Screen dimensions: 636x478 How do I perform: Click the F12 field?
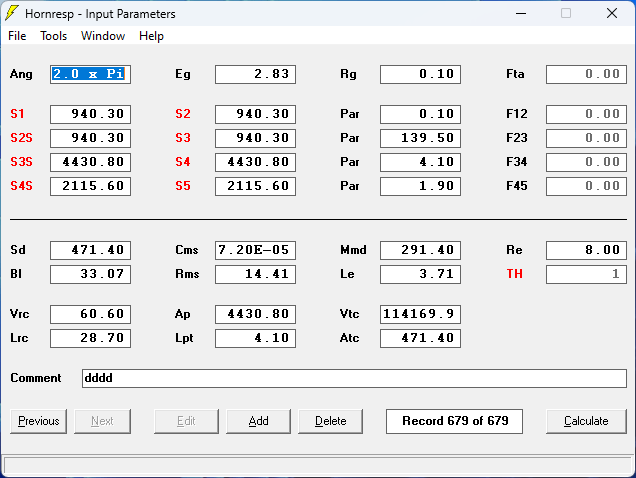point(586,114)
